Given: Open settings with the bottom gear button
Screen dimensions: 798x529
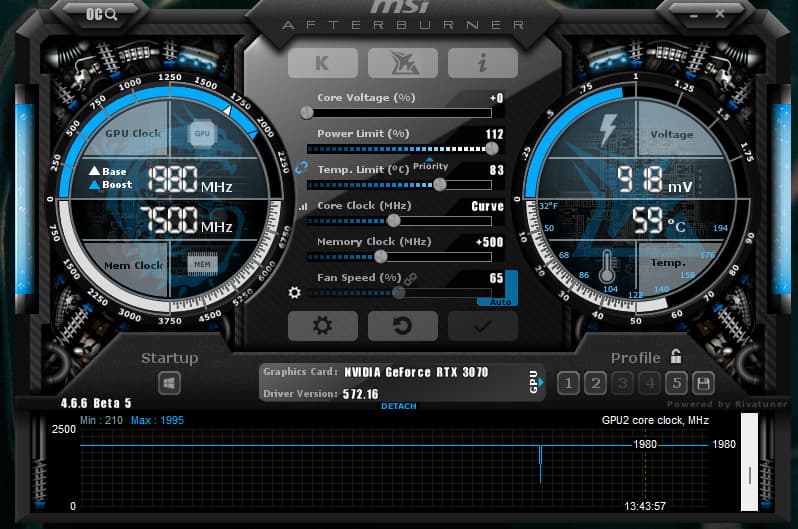Looking at the screenshot, I should coord(323,325).
